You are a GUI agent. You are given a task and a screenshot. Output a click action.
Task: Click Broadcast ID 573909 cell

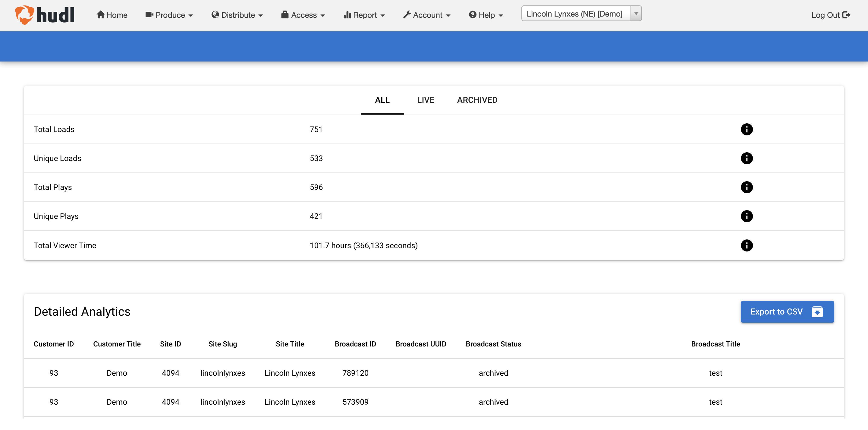[355, 402]
